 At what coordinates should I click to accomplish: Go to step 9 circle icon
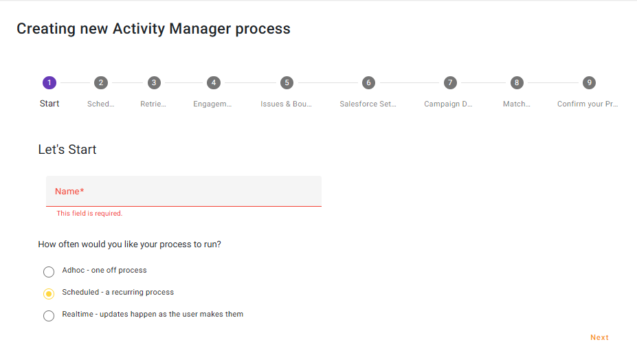pyautogui.click(x=589, y=82)
